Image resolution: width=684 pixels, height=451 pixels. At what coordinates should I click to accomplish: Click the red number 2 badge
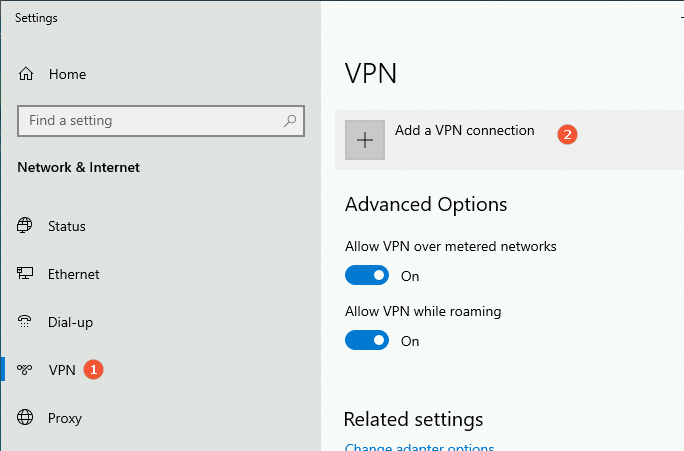(x=567, y=134)
